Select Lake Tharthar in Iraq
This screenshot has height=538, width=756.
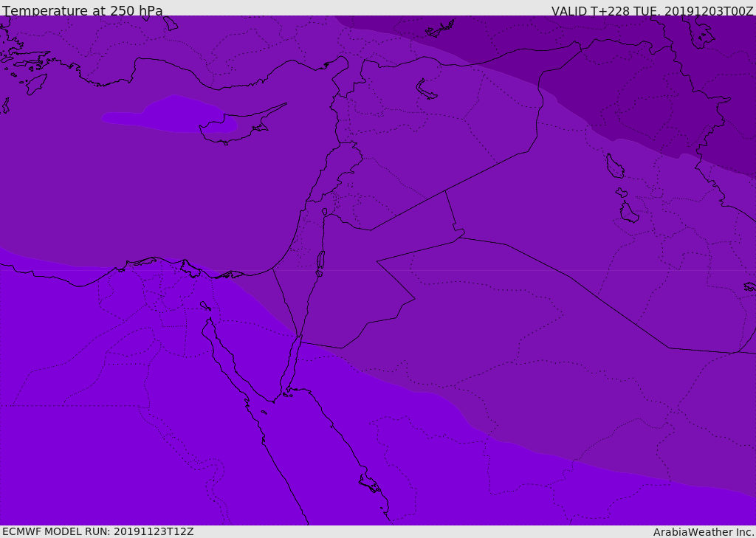pos(615,166)
